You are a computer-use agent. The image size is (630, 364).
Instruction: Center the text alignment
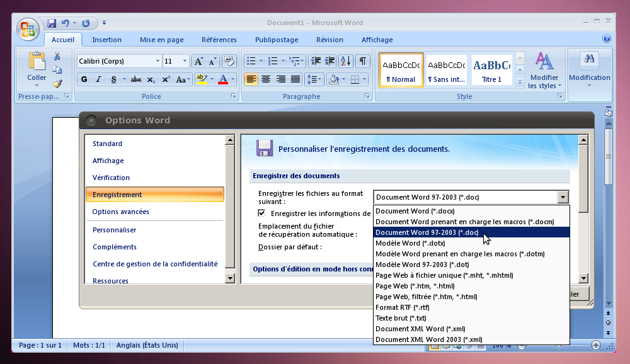click(x=266, y=79)
